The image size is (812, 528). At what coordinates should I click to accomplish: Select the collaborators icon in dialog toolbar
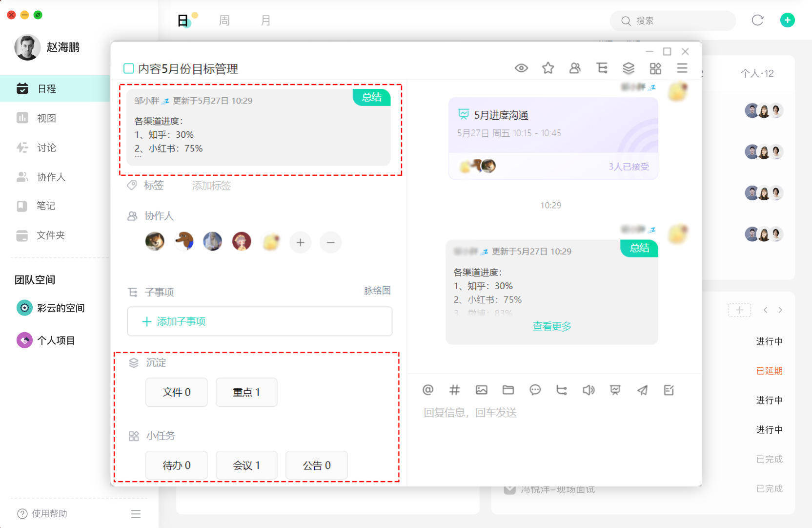575,68
